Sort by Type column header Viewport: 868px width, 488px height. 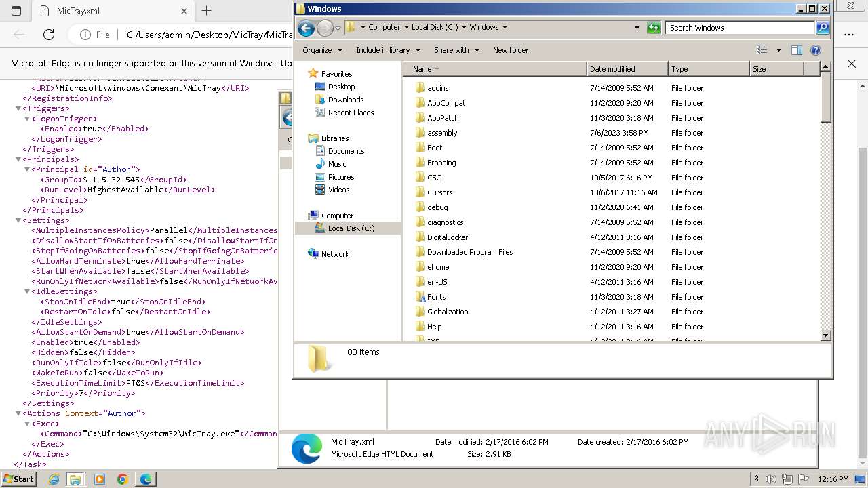[709, 69]
